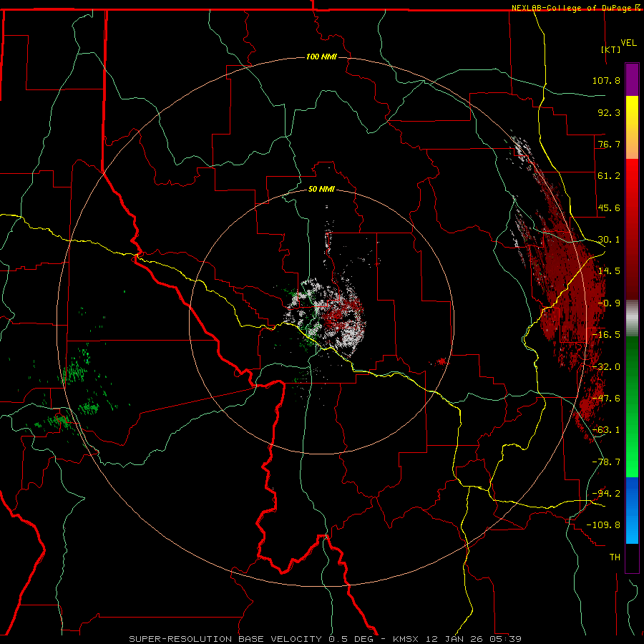The height and width of the screenshot is (644, 644).
Task: Click the 14.5 velocity scale value
Action: [609, 271]
